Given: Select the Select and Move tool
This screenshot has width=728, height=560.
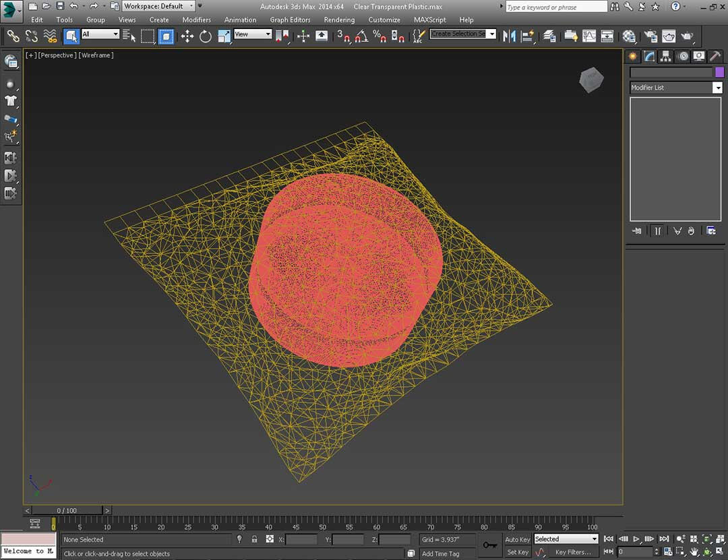Looking at the screenshot, I should point(187,36).
